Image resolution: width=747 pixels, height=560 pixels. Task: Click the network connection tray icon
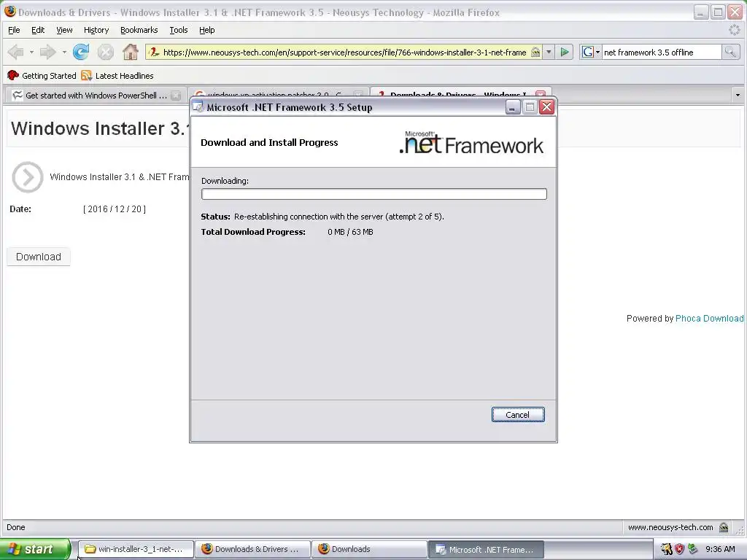pos(693,549)
